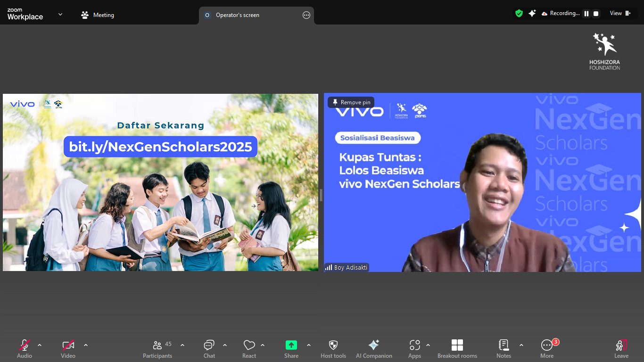Stop the recording

tap(596, 14)
